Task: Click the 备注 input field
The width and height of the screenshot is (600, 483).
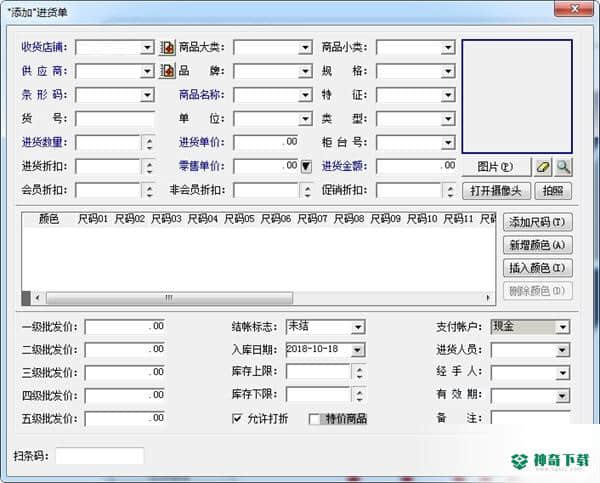Action: (530, 418)
